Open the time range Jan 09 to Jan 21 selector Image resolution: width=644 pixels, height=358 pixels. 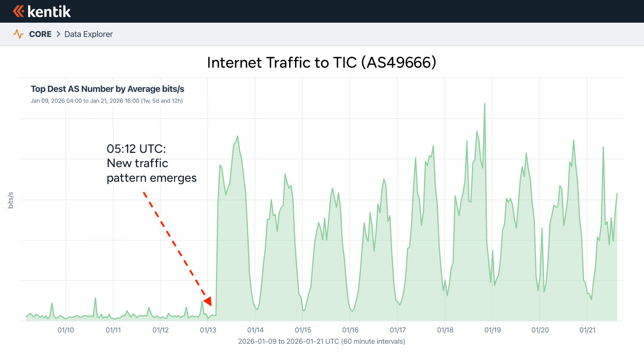pos(107,101)
